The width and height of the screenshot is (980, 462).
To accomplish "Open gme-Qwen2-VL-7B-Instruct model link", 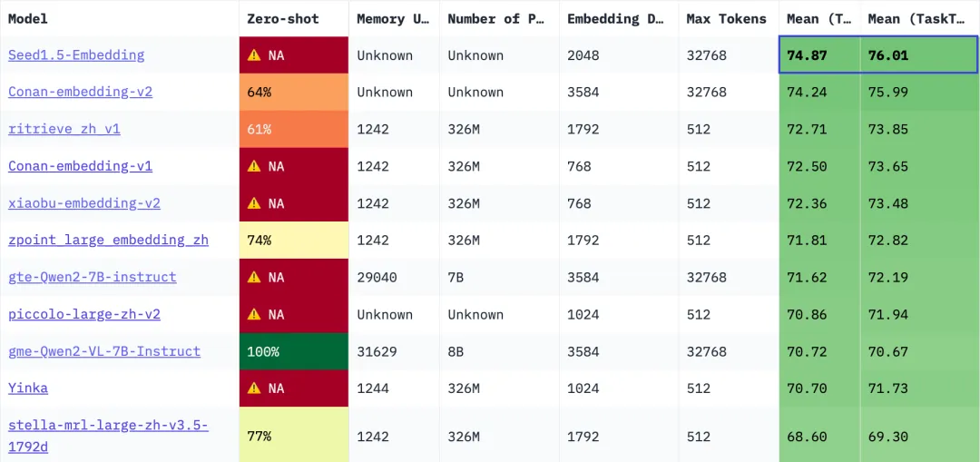I will click(x=104, y=351).
